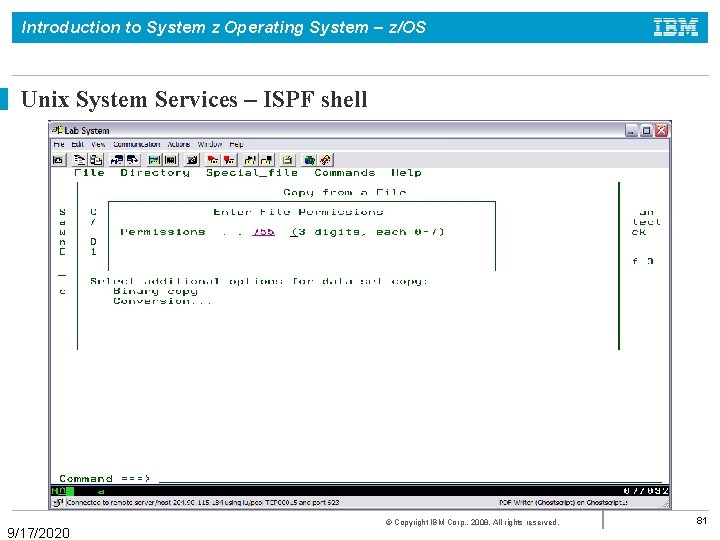Open the ISPF Special_file pull-down
The height and width of the screenshot is (540, 720).
pos(252,173)
